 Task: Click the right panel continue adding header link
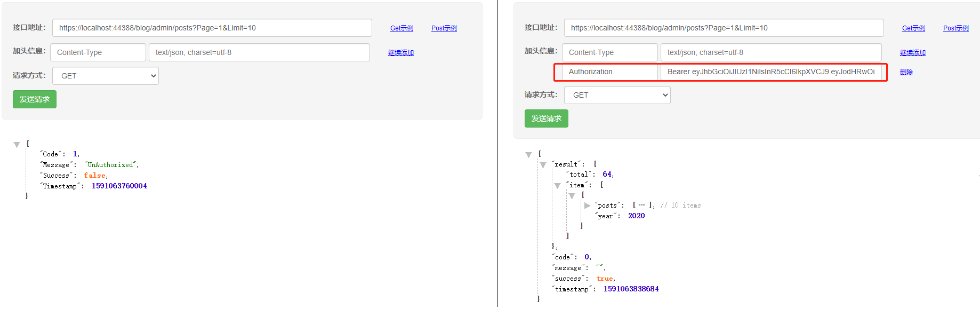coord(912,53)
